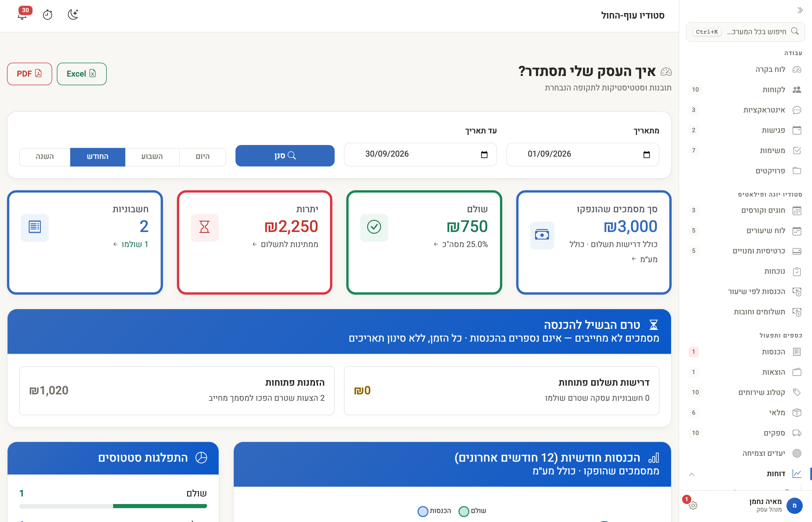Screen dimensions: 812x522
Task: Click the שולם green progress bar
Action: [160, 506]
